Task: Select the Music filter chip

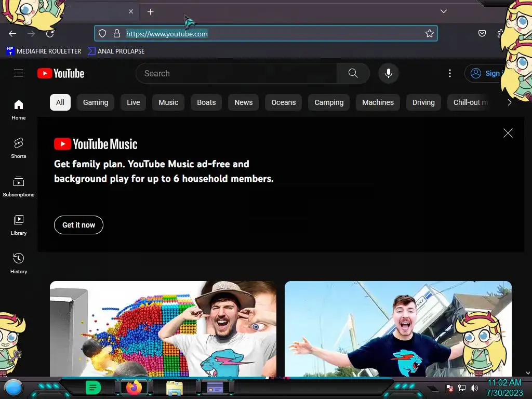Action: point(168,102)
